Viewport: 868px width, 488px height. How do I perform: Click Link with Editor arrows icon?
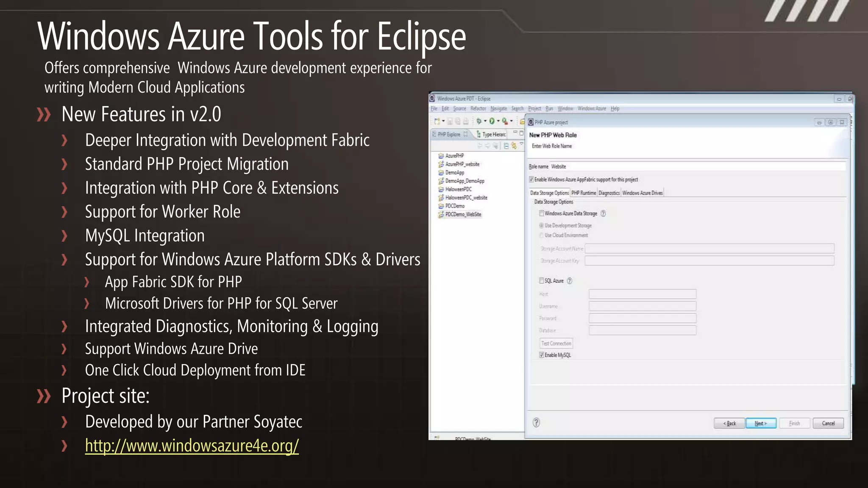click(514, 146)
